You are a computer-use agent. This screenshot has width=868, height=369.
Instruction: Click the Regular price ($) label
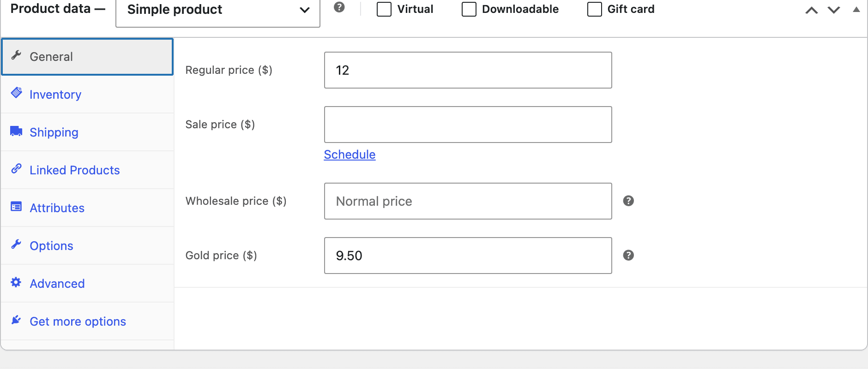[x=229, y=70]
